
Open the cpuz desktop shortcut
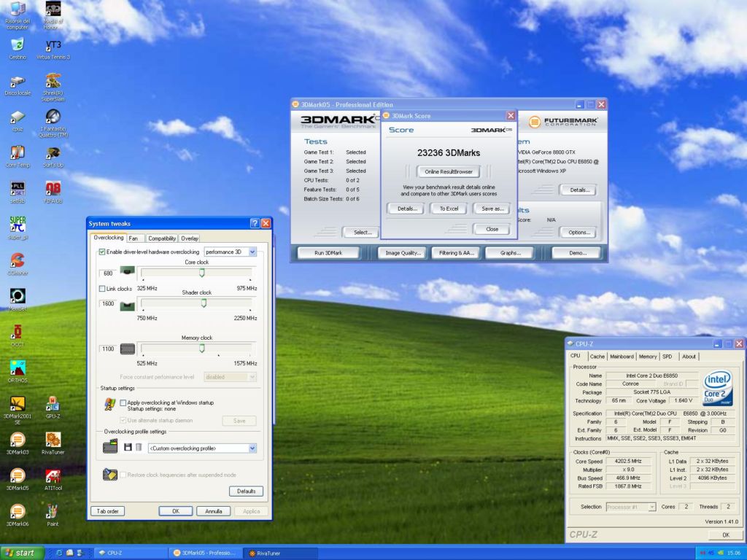(x=18, y=120)
